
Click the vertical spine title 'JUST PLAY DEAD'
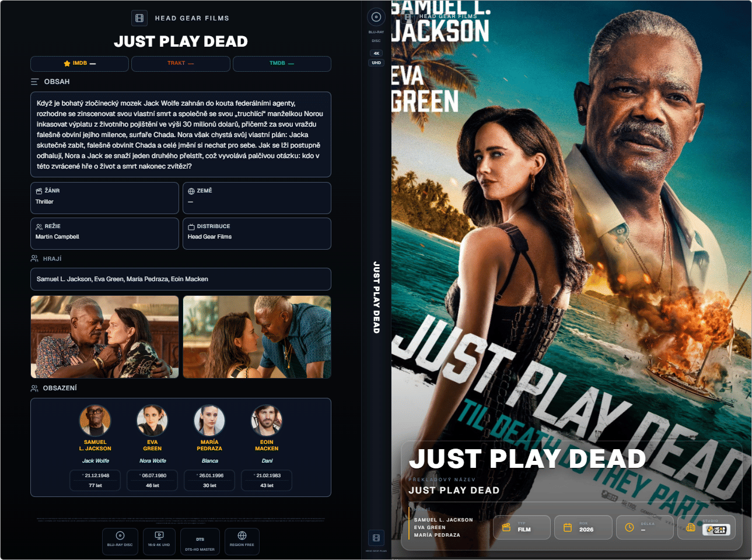click(376, 297)
